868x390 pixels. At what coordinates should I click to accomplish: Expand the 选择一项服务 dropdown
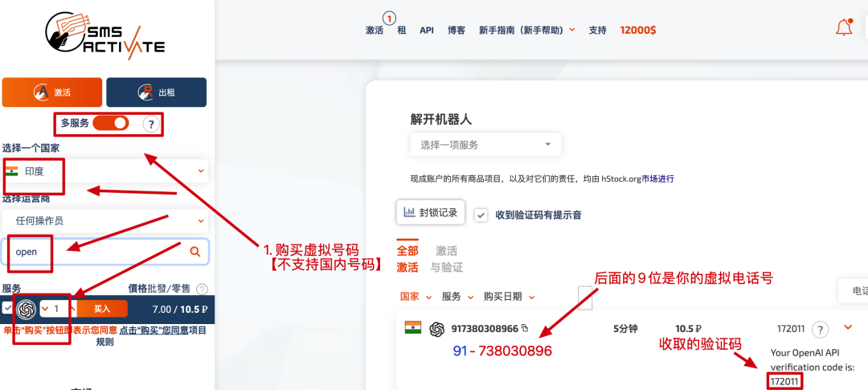coord(485,145)
